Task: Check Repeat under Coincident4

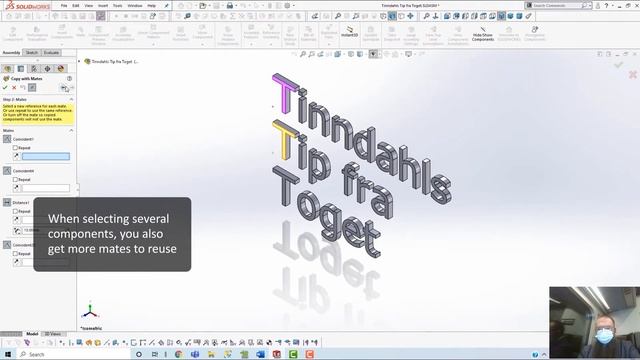Action: pos(15,180)
